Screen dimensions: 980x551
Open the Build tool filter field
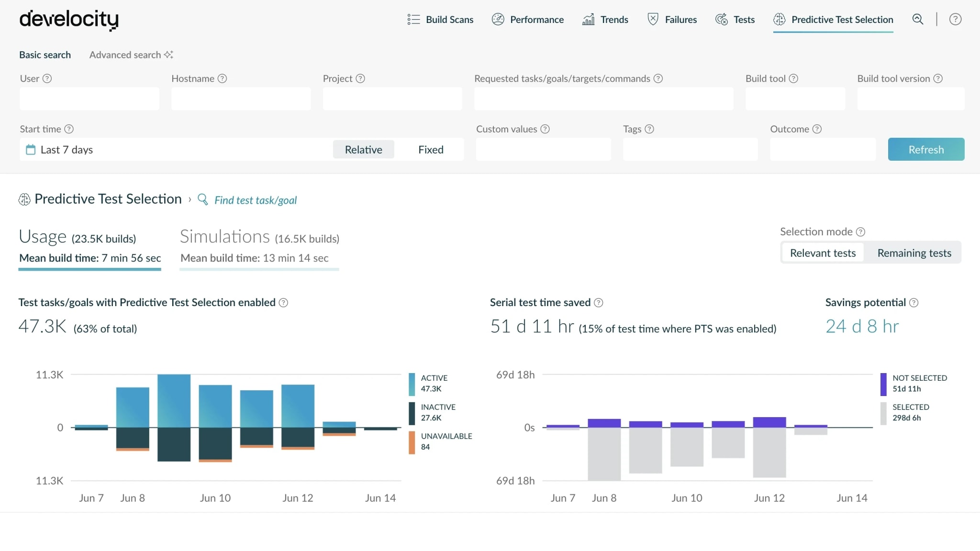pos(795,99)
